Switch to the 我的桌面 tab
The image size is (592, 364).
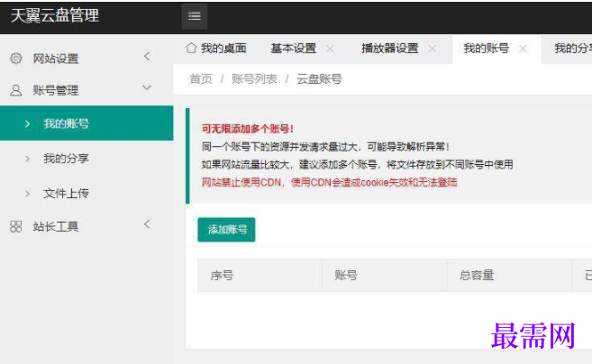coord(216,49)
